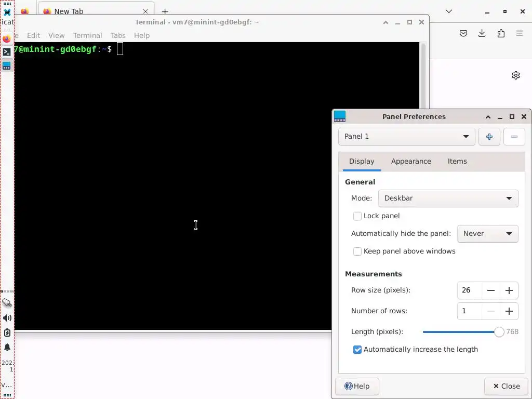
Task: Click the pinned Firefox icon in the tab strip
Action: tap(25, 11)
